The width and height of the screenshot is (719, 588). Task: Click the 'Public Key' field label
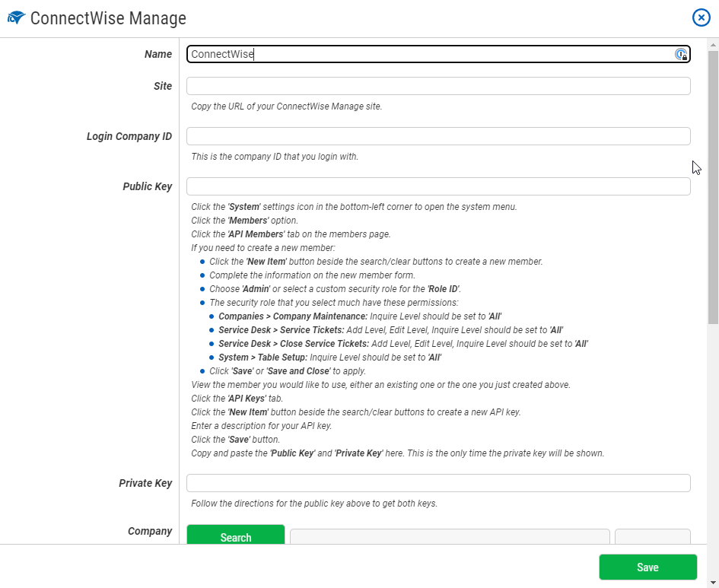coord(147,186)
